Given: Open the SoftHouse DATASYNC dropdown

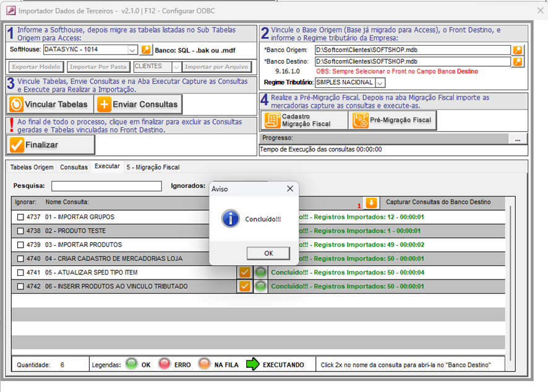Looking at the screenshot, I should tap(132, 49).
